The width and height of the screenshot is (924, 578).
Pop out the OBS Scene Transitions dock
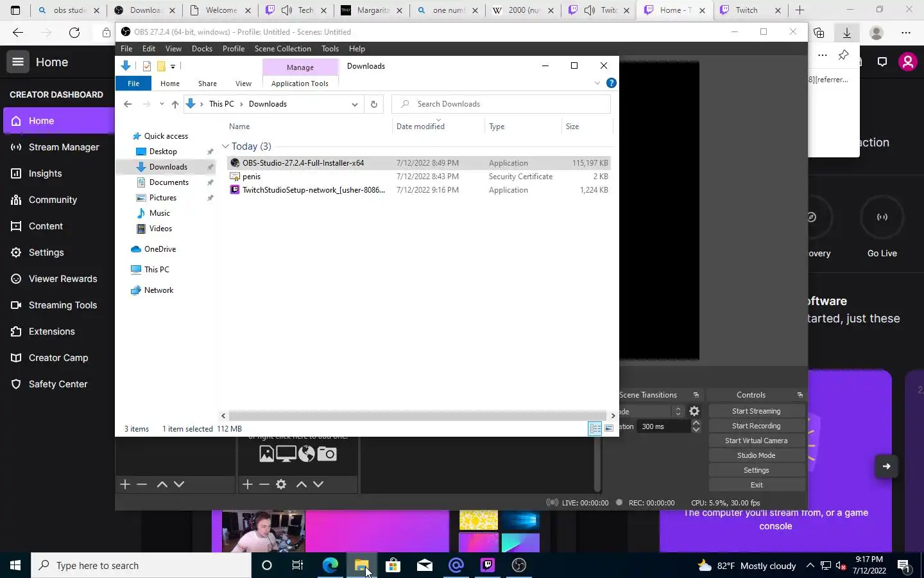point(696,395)
